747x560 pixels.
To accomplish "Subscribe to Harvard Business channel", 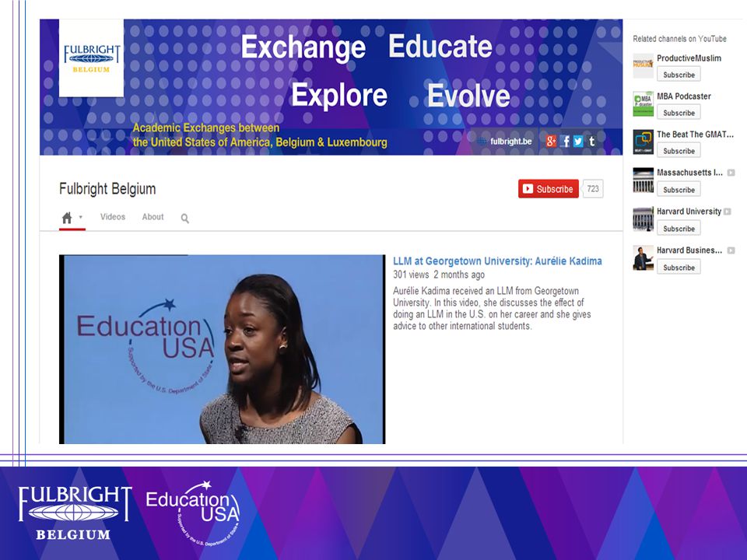I will coord(679,268).
